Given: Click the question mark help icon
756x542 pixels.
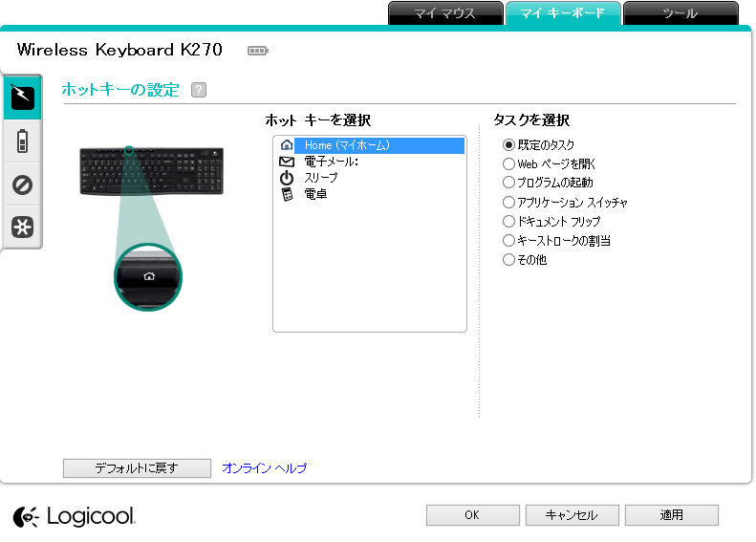Looking at the screenshot, I should [x=199, y=90].
